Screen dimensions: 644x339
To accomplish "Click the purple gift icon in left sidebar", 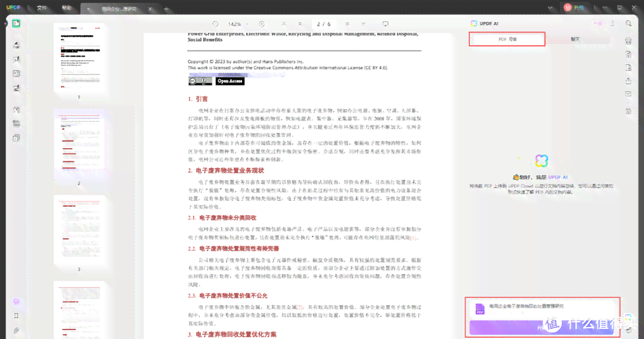I will point(16,301).
